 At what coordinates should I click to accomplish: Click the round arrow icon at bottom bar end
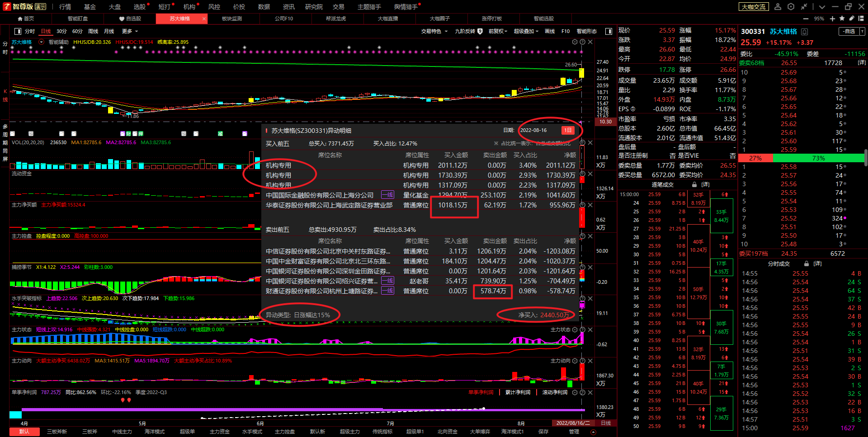pos(594,432)
